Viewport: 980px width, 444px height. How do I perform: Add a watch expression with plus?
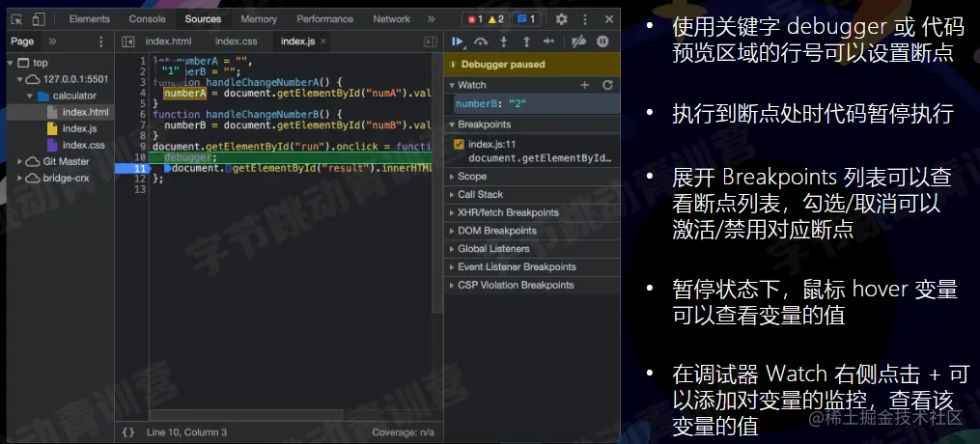pyautogui.click(x=585, y=85)
